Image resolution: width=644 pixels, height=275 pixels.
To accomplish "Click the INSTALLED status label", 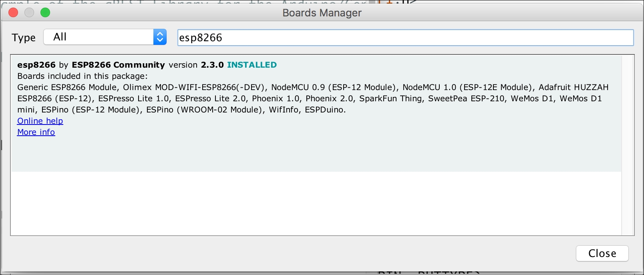I will click(252, 65).
